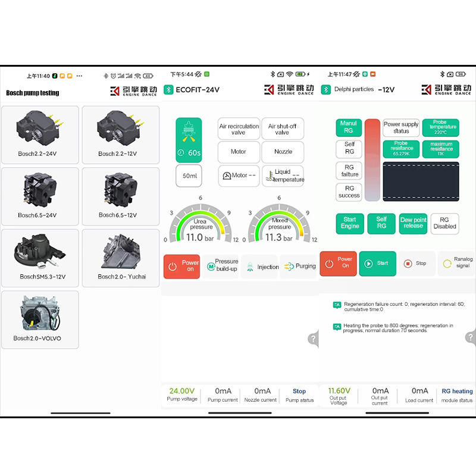The height and width of the screenshot is (476, 476).
Task: Pick the Air recirculation valve option
Action: coord(239,129)
